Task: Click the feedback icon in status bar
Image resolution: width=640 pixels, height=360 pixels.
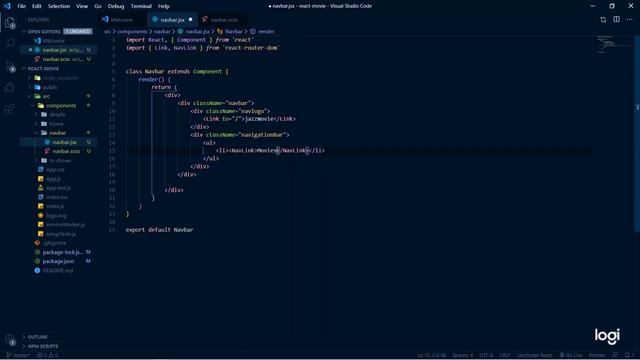Action: [x=615, y=355]
